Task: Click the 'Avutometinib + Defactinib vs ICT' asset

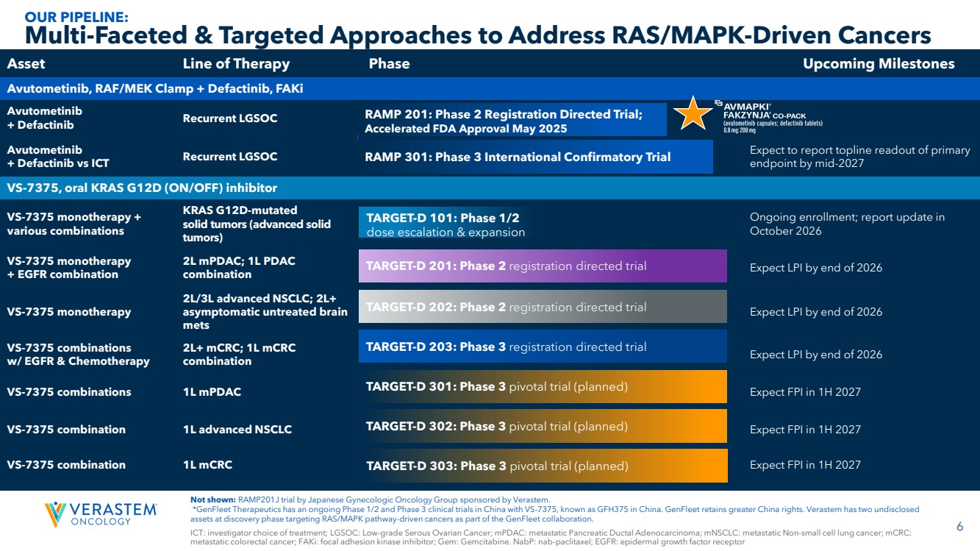Action: (x=58, y=156)
